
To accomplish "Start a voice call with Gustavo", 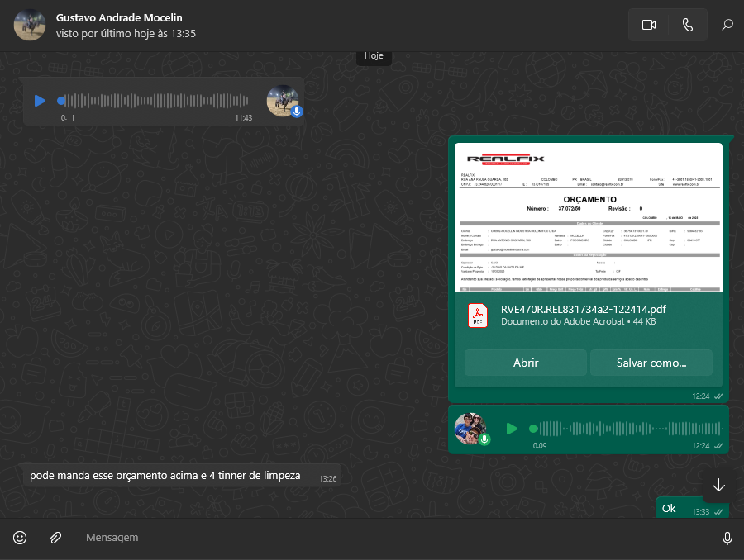I will 687,25.
